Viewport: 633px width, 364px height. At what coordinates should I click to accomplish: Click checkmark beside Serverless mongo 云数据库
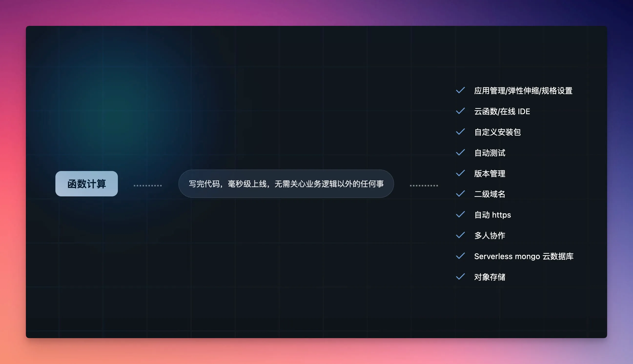[460, 256]
